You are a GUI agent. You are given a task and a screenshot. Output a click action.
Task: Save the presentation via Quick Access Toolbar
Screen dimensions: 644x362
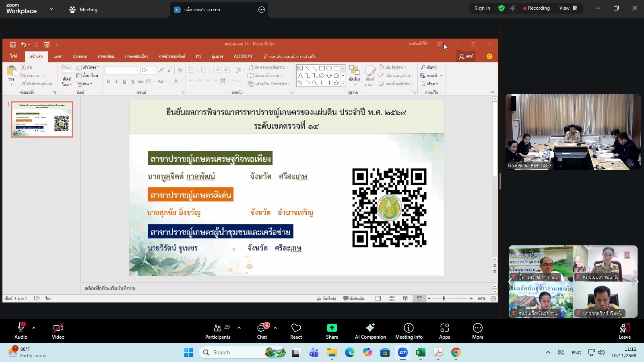(12, 44)
